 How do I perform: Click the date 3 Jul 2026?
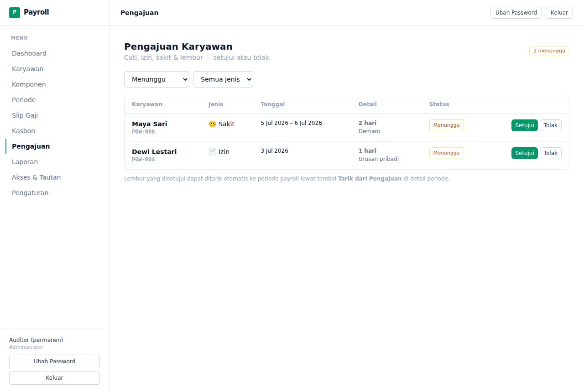(275, 151)
